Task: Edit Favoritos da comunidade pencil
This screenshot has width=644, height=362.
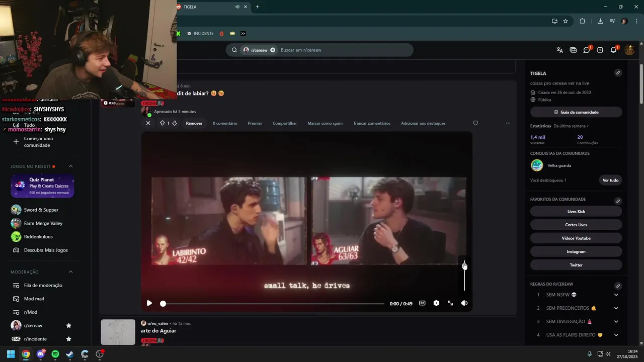Action: click(618, 201)
